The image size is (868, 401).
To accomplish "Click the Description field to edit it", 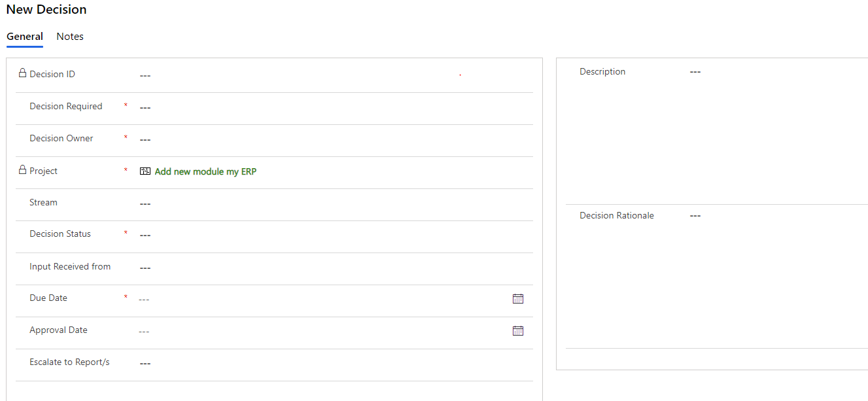I will tap(695, 71).
